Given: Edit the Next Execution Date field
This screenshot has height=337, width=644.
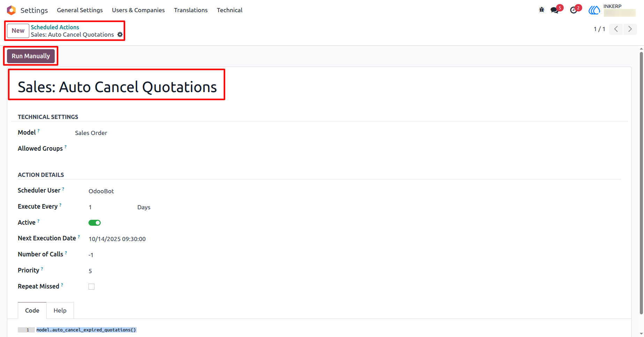Looking at the screenshot, I should (x=117, y=239).
